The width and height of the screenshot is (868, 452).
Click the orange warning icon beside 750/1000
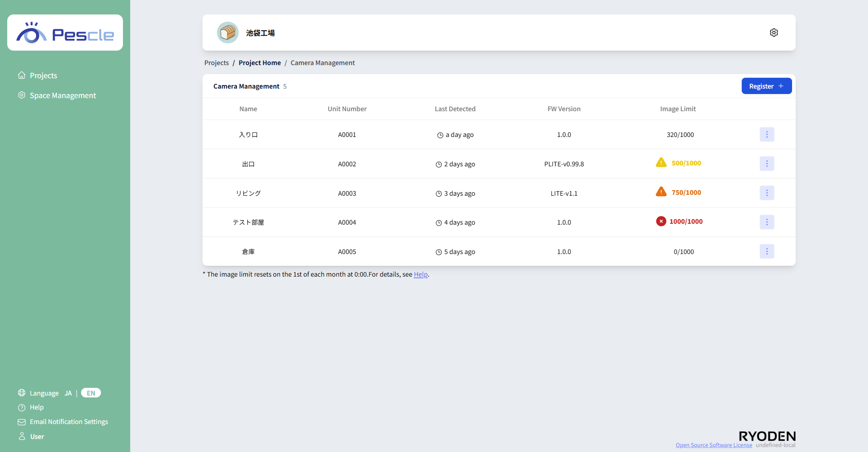coord(661,191)
